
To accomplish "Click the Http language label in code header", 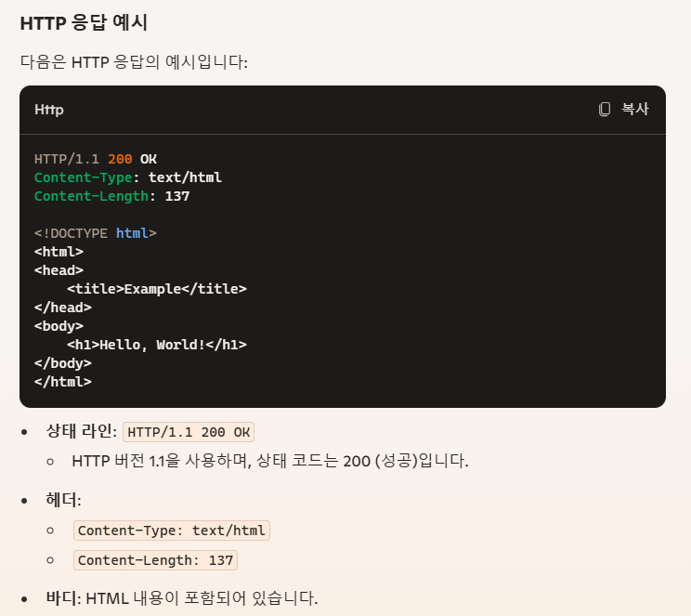I will pos(49,110).
